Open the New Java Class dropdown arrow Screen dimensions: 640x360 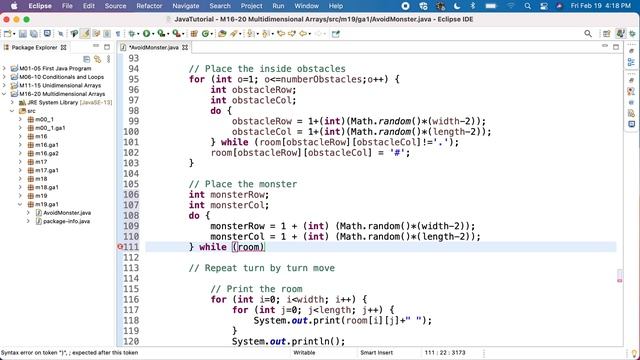pyautogui.click(x=211, y=34)
